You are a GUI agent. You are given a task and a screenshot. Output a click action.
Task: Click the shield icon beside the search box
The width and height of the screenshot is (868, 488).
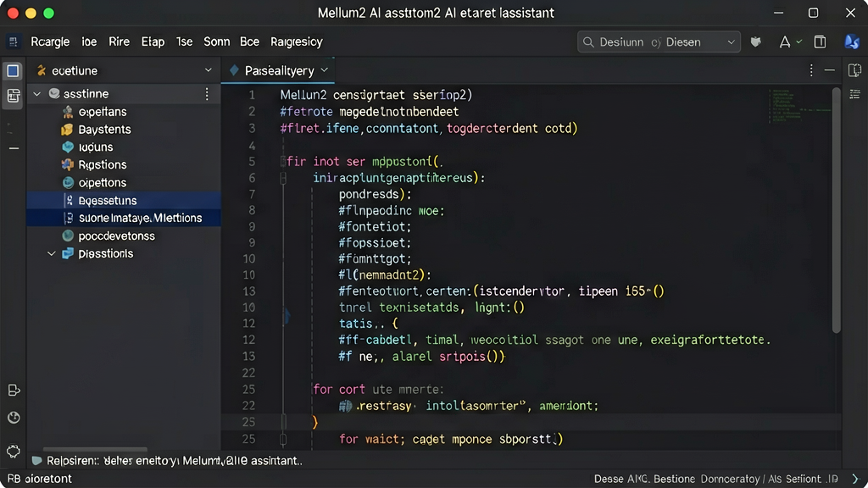[755, 42]
